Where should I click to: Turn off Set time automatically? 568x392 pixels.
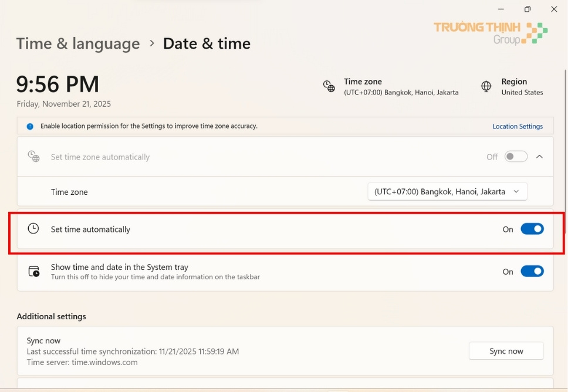tap(532, 229)
